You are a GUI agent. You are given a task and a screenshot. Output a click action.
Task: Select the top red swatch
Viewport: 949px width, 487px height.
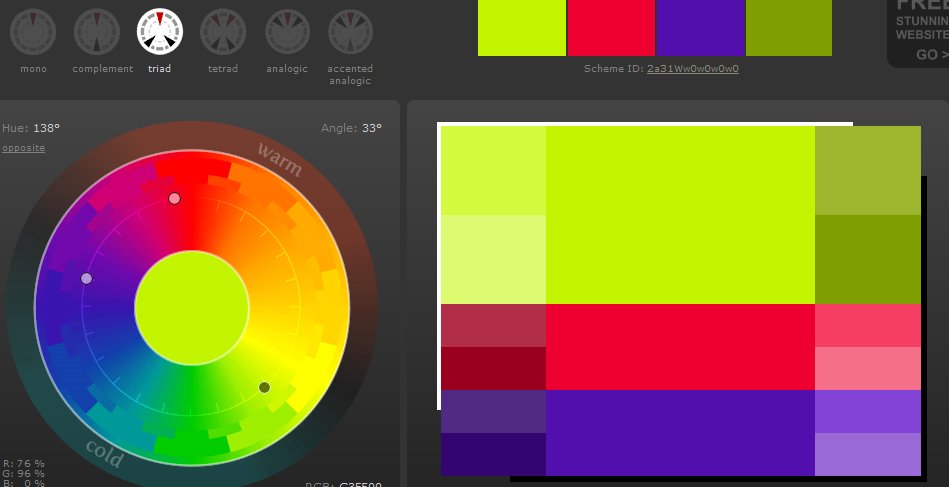click(610, 27)
